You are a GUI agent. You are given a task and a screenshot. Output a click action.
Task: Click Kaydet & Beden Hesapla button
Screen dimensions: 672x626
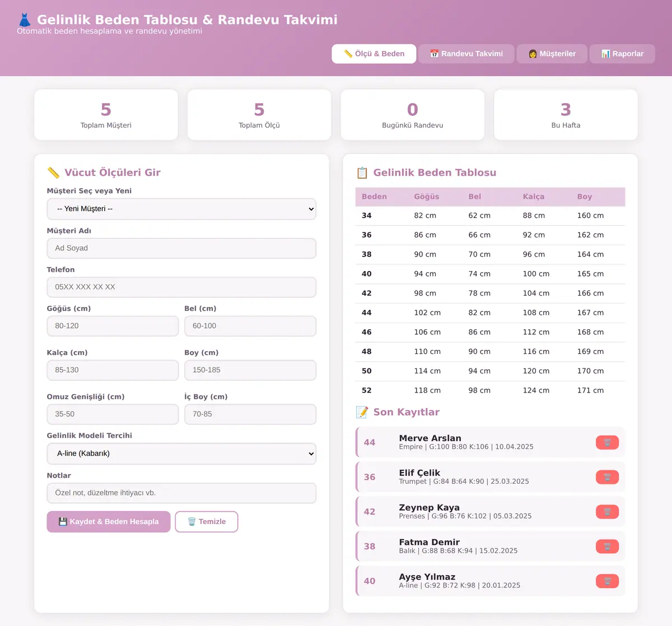109,522
